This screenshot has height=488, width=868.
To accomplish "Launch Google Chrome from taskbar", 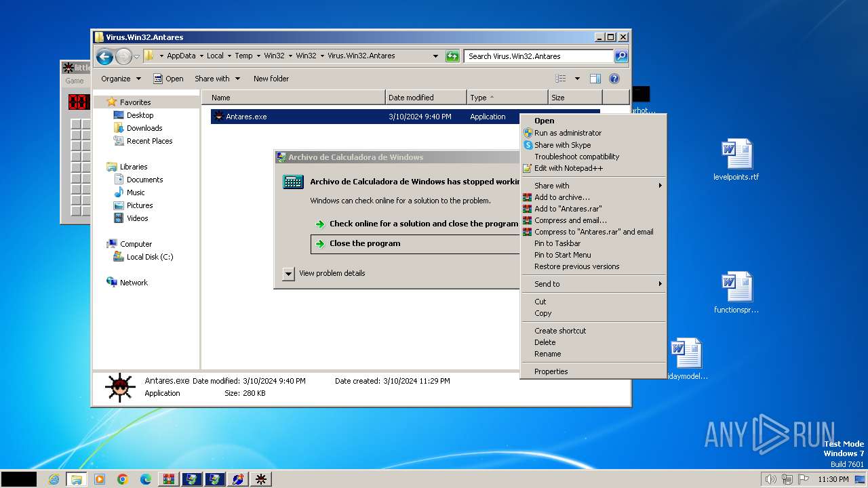I will 123,479.
